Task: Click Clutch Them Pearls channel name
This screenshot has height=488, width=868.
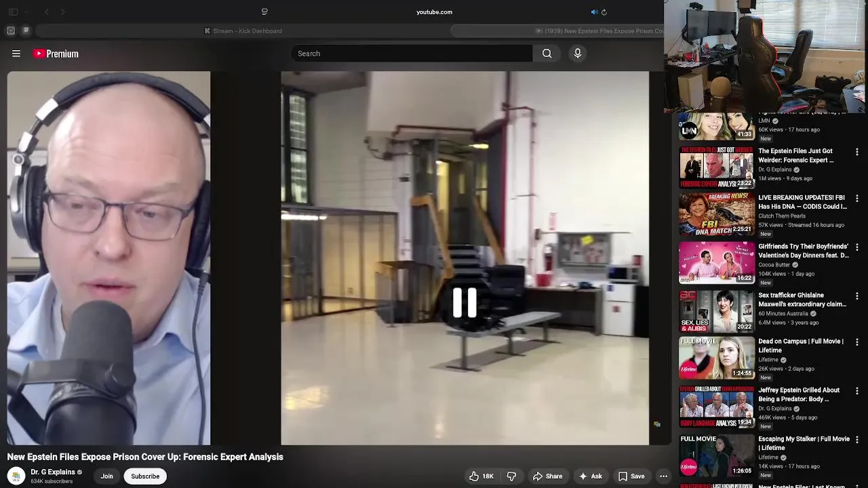Action: click(x=782, y=216)
